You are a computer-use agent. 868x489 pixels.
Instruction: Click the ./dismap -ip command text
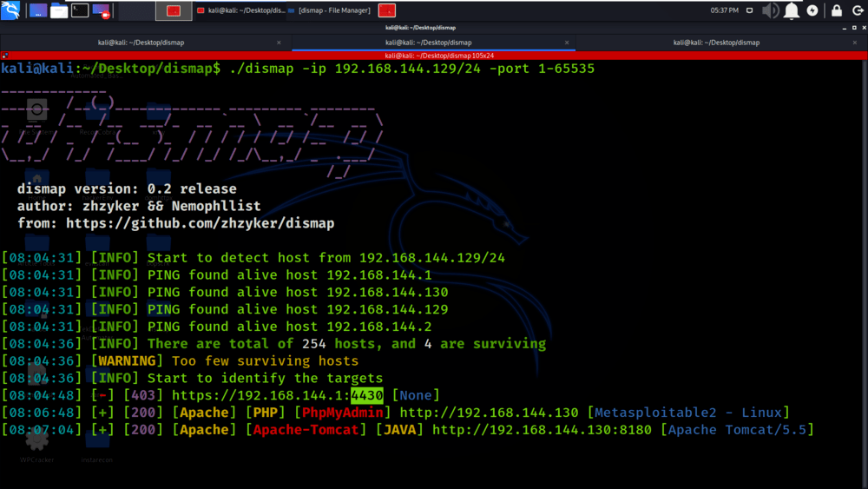coord(411,69)
